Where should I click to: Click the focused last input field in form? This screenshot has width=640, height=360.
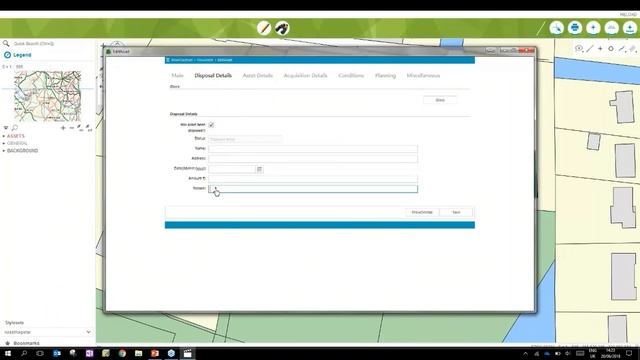pos(313,189)
